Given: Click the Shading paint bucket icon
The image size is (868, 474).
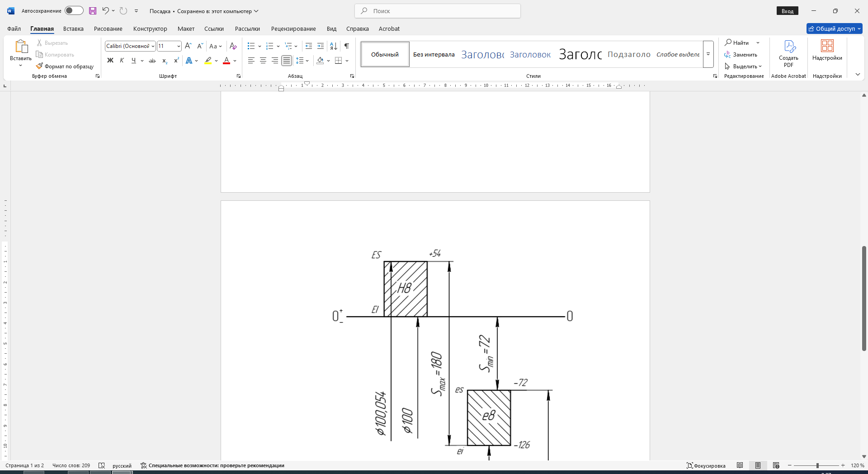Looking at the screenshot, I should tap(320, 61).
